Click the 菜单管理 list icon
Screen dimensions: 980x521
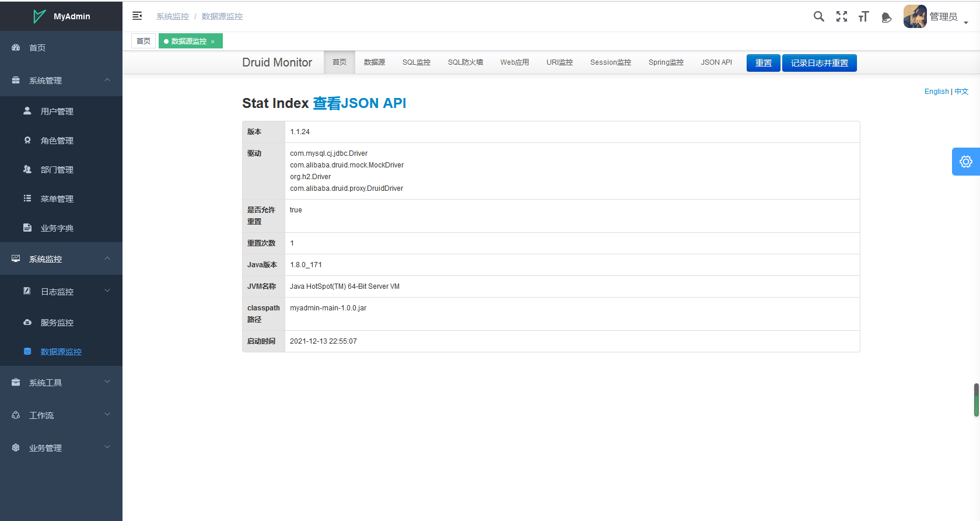pyautogui.click(x=27, y=198)
